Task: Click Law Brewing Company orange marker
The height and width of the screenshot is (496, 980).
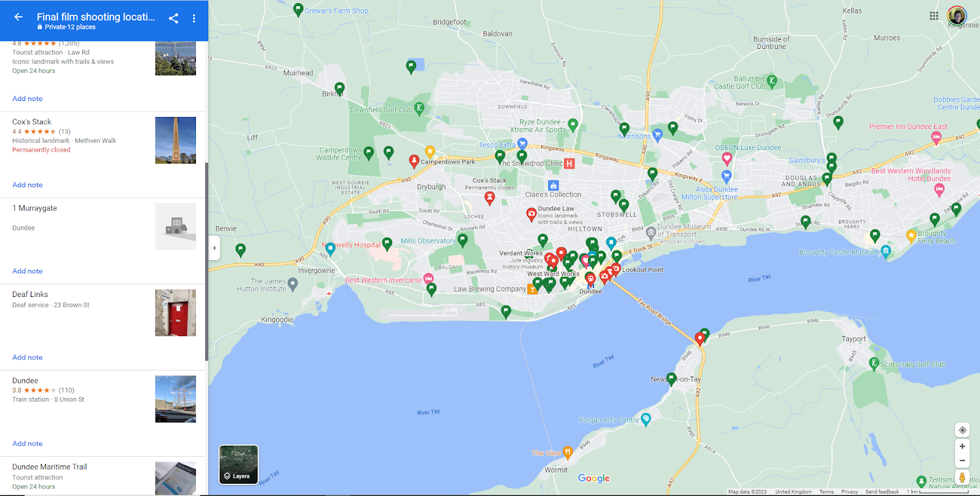Action: pos(532,289)
